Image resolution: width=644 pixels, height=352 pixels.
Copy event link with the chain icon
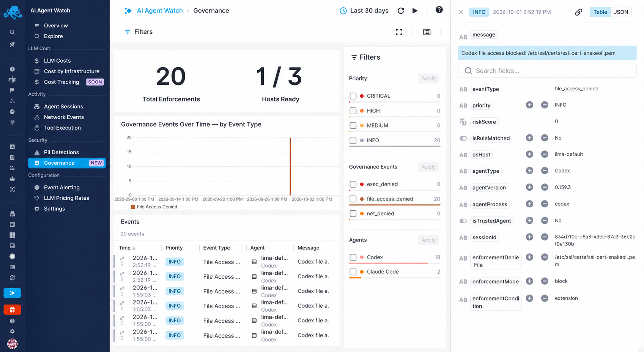578,12
